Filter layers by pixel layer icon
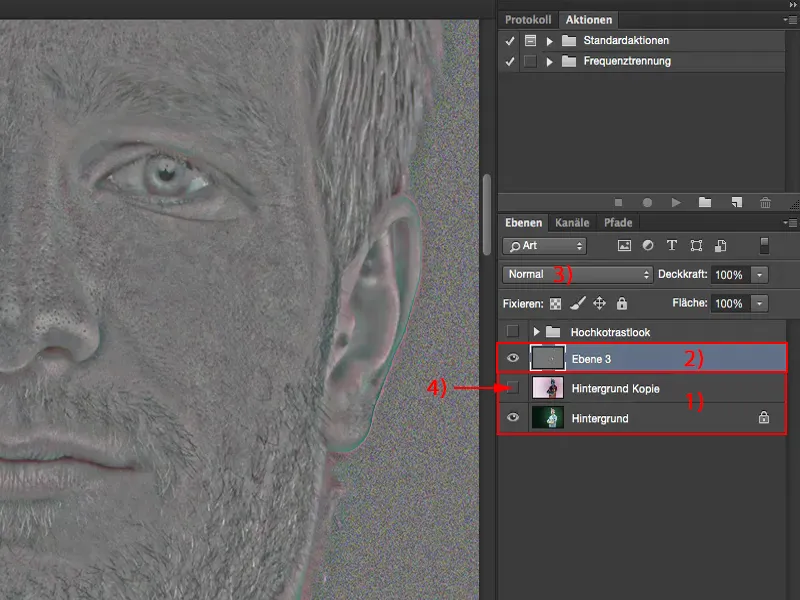This screenshot has width=800, height=600. (x=624, y=245)
